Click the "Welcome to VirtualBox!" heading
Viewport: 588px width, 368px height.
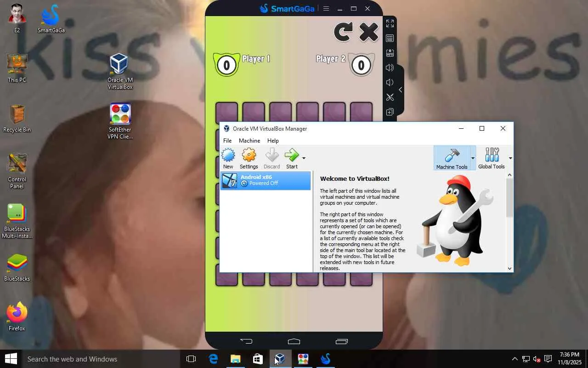pos(355,178)
